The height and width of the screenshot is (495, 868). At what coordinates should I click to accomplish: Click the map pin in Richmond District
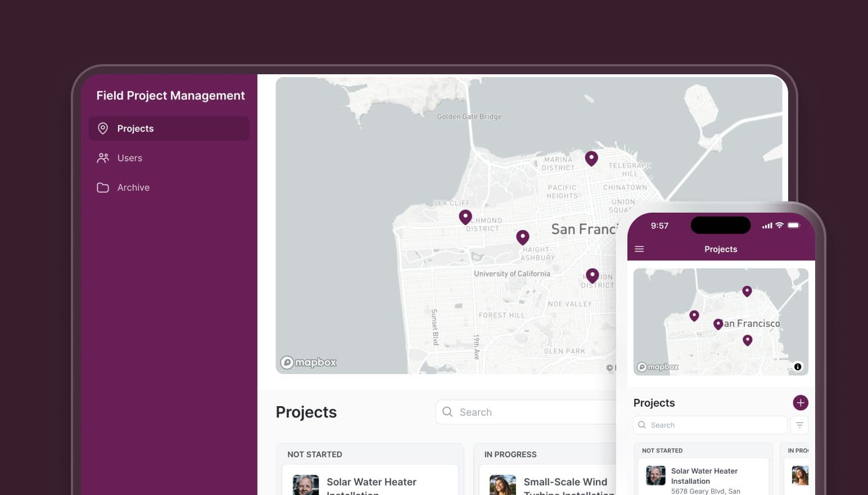click(x=465, y=217)
